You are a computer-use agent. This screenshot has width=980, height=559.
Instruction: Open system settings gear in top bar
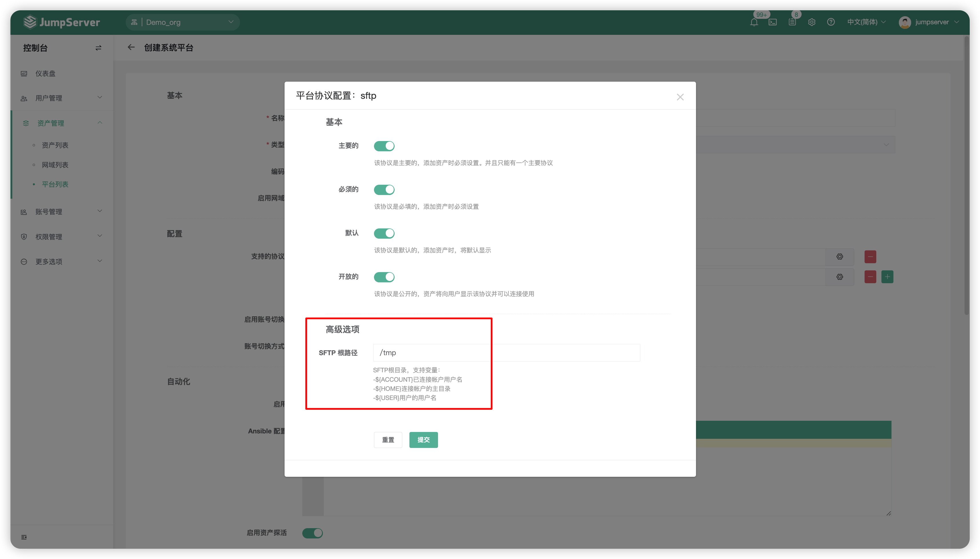[x=811, y=22]
